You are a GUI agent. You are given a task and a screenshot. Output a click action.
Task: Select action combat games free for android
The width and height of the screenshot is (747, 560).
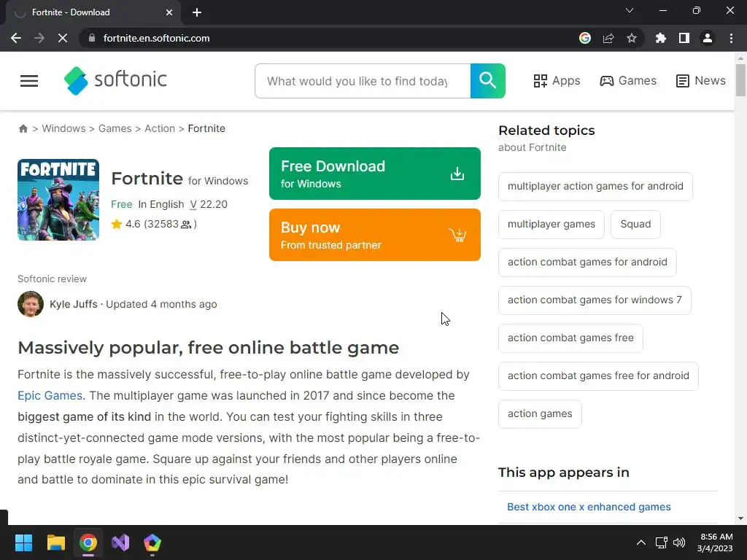click(598, 376)
